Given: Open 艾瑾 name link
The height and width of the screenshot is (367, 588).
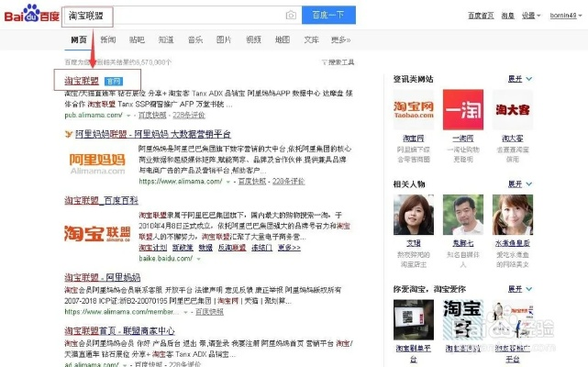Looking at the screenshot, I should coord(414,243).
